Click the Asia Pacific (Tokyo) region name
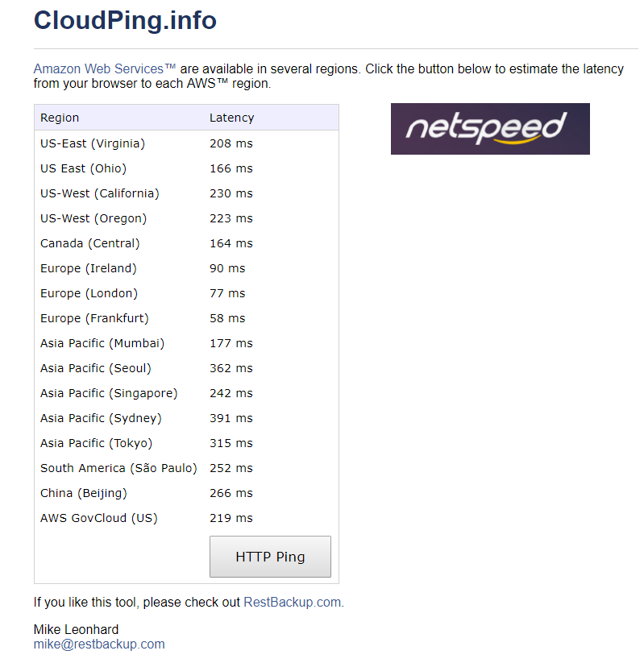644x663 pixels. (96, 443)
